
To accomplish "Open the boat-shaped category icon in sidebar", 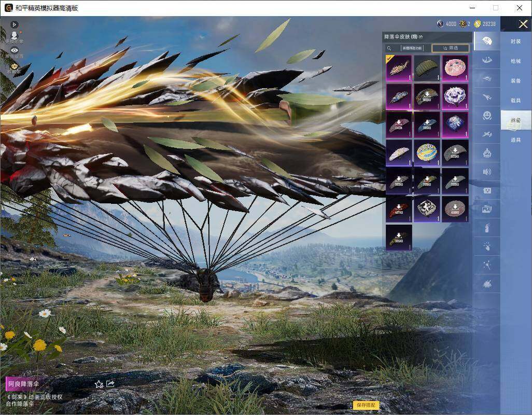I will [x=487, y=60].
